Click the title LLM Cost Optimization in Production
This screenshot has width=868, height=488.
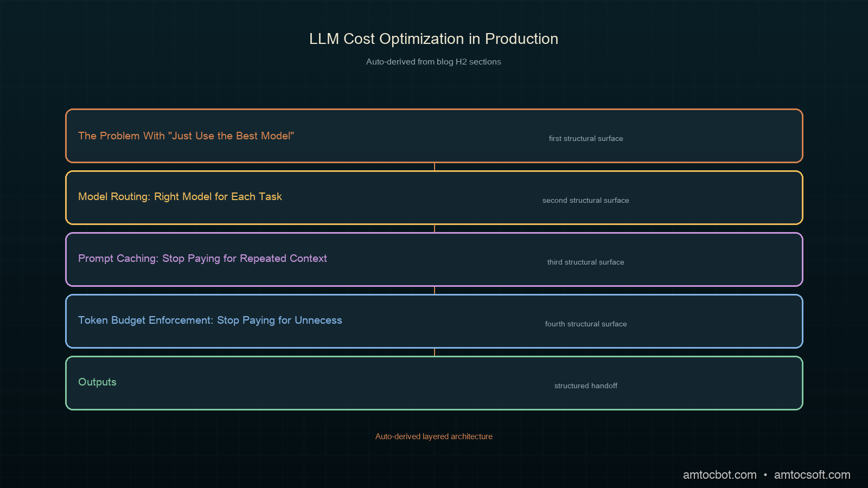(433, 39)
